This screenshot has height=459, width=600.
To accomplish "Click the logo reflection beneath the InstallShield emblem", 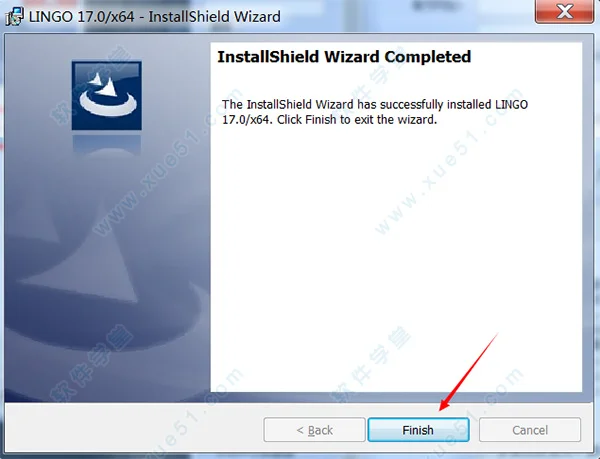I will 107,145.
